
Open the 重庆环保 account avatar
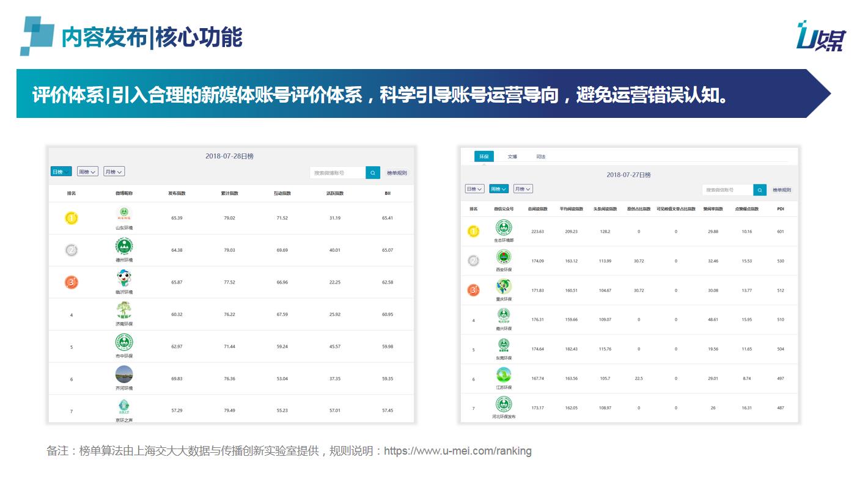[504, 287]
